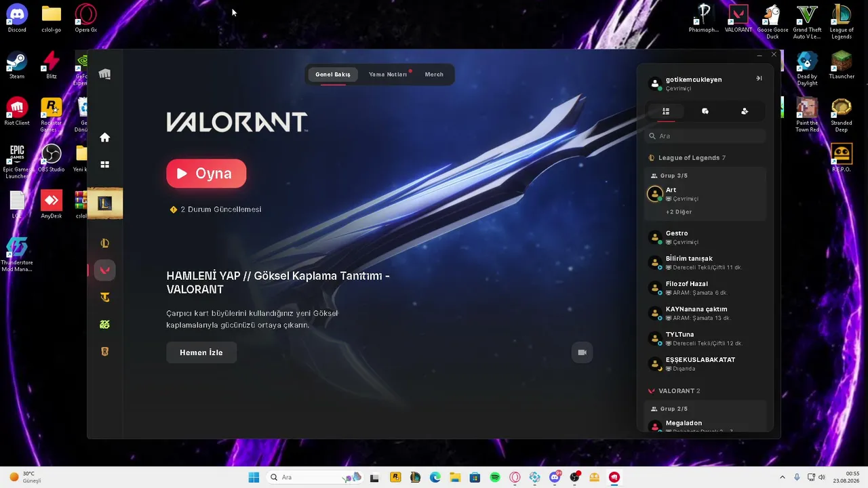Open Opera GX desktop shortcut
The image size is (868, 488).
click(85, 19)
